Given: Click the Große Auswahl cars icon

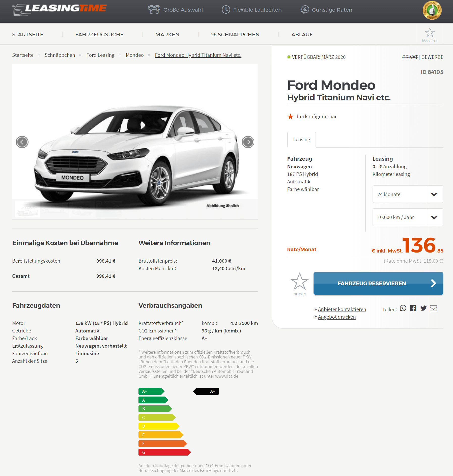Looking at the screenshot, I should point(154,10).
